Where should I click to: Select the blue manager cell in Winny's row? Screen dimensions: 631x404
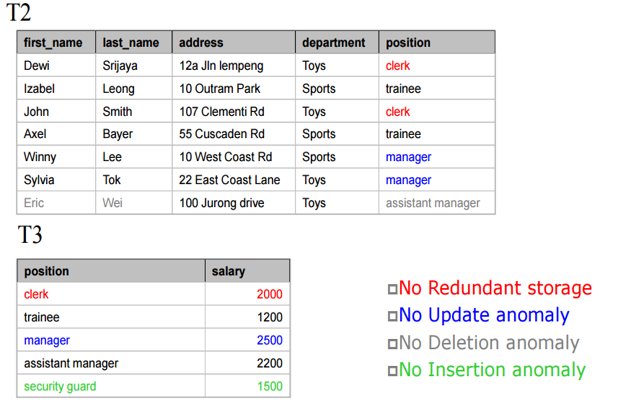pos(408,157)
